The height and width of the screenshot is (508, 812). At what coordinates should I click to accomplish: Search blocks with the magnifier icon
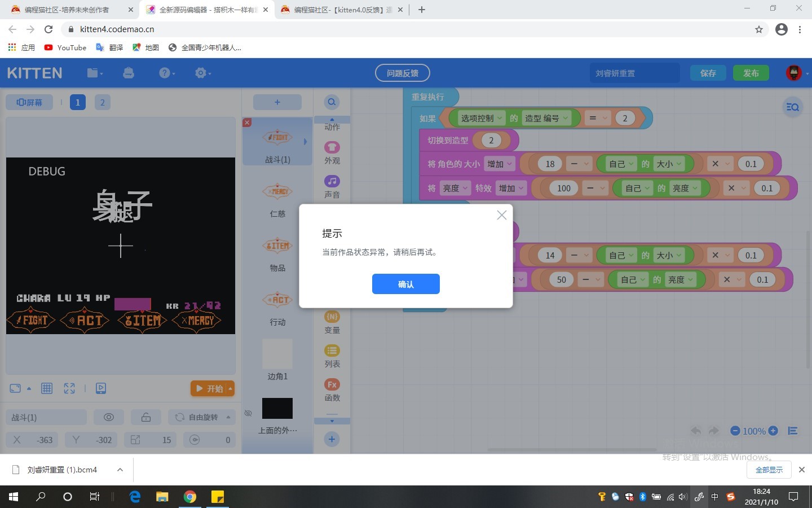[332, 102]
